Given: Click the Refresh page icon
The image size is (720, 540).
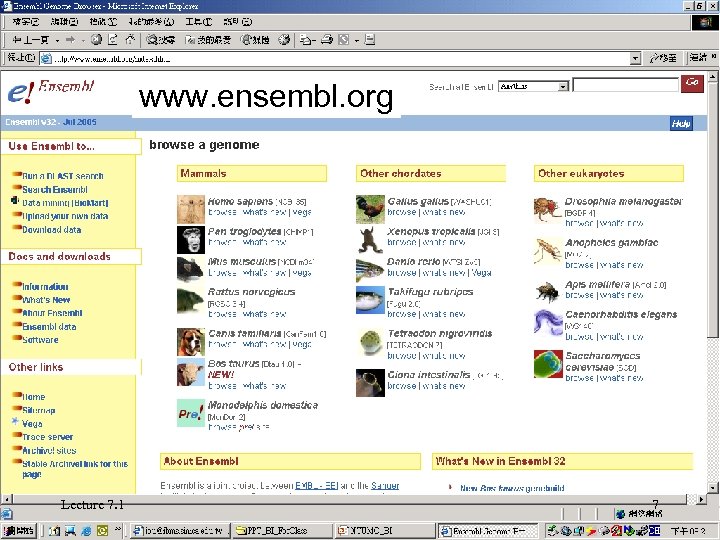Looking at the screenshot, I should pos(113,40).
